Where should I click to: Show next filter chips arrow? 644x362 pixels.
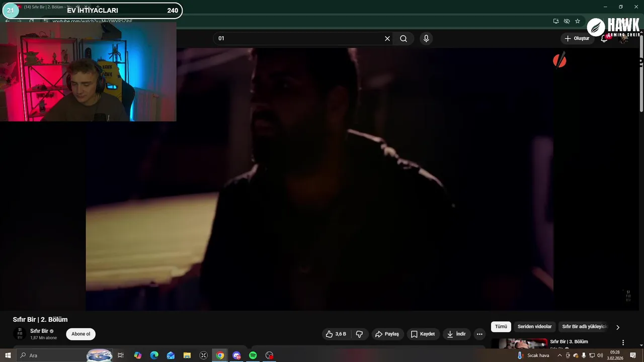(618, 327)
